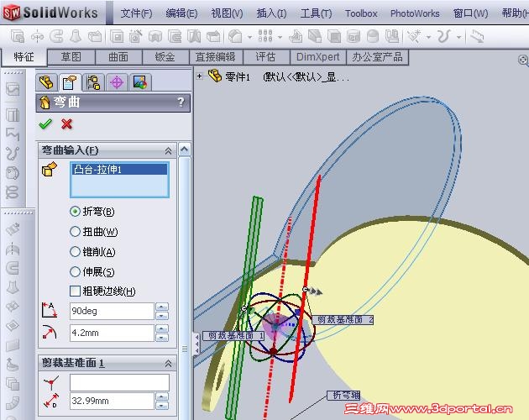The width and height of the screenshot is (529, 420).
Task: Select the Dome feature icon
Action: (x=373, y=36)
